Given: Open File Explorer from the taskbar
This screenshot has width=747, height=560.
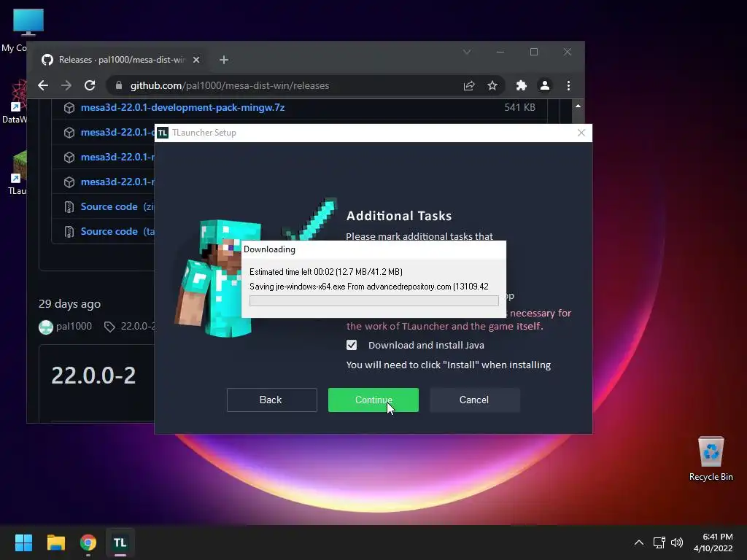Looking at the screenshot, I should coord(55,542).
